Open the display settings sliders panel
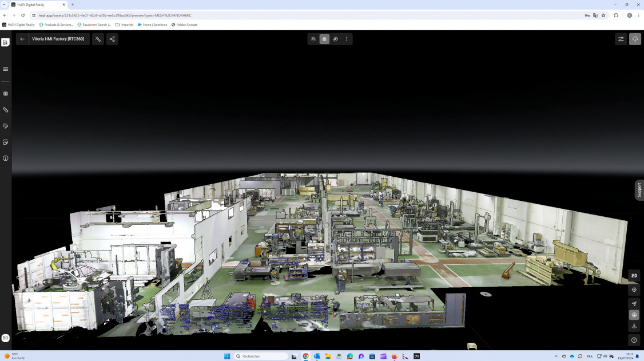The height and width of the screenshot is (361, 644). pyautogui.click(x=621, y=39)
